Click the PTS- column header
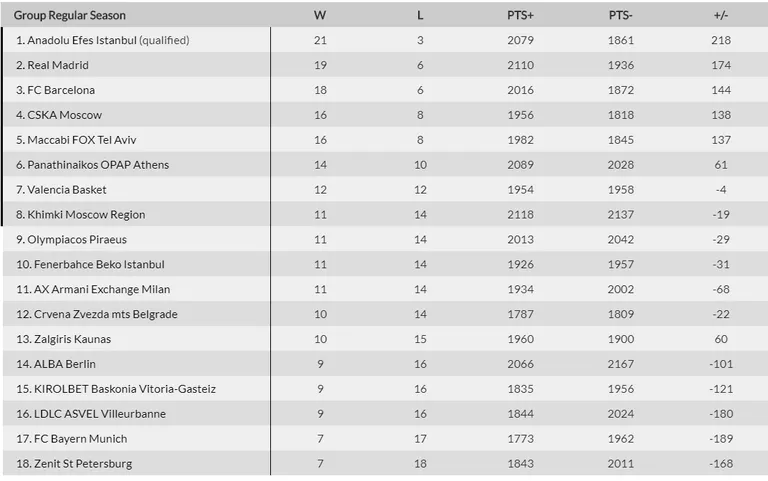Image resolution: width=768 pixels, height=481 pixels. [x=621, y=15]
